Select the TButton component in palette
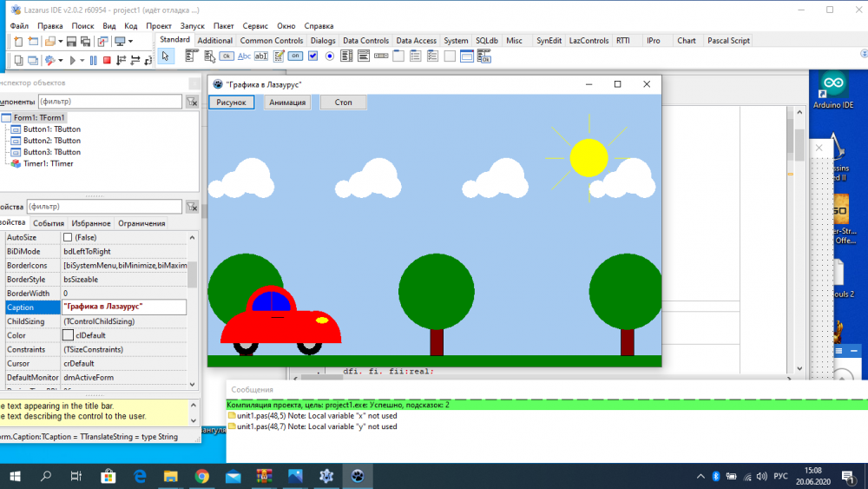Viewport: 868px width, 489px height. pyautogui.click(x=227, y=56)
